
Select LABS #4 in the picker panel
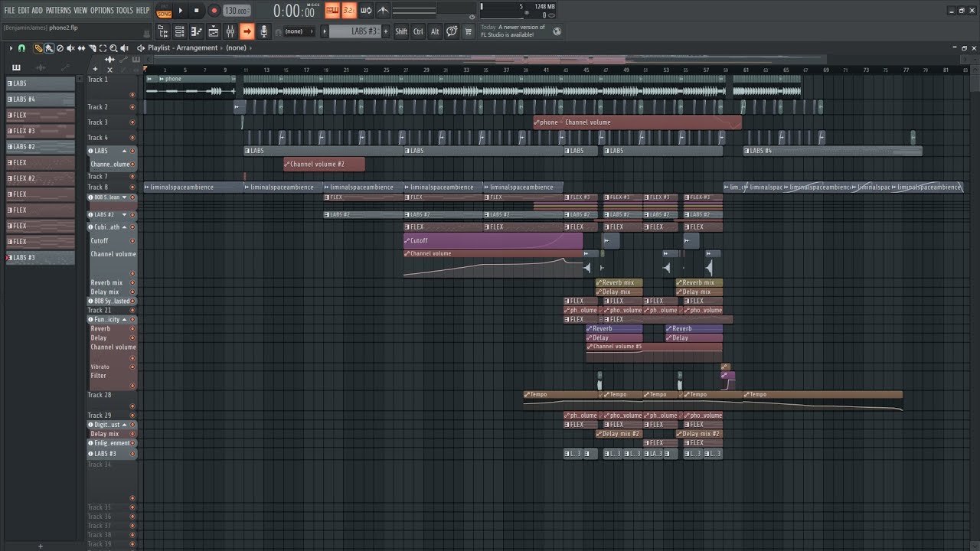pos(41,99)
